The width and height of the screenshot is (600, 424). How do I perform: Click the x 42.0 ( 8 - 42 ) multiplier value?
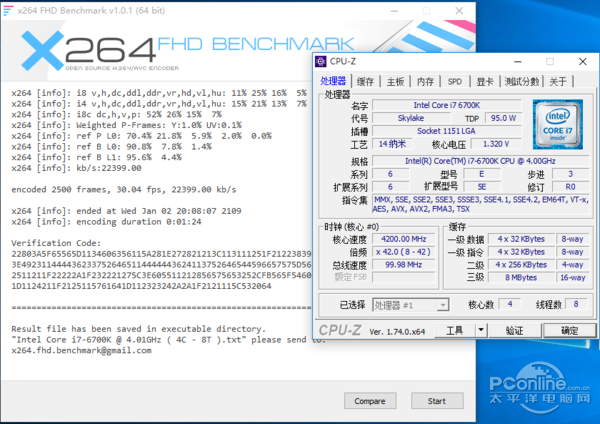tap(404, 252)
